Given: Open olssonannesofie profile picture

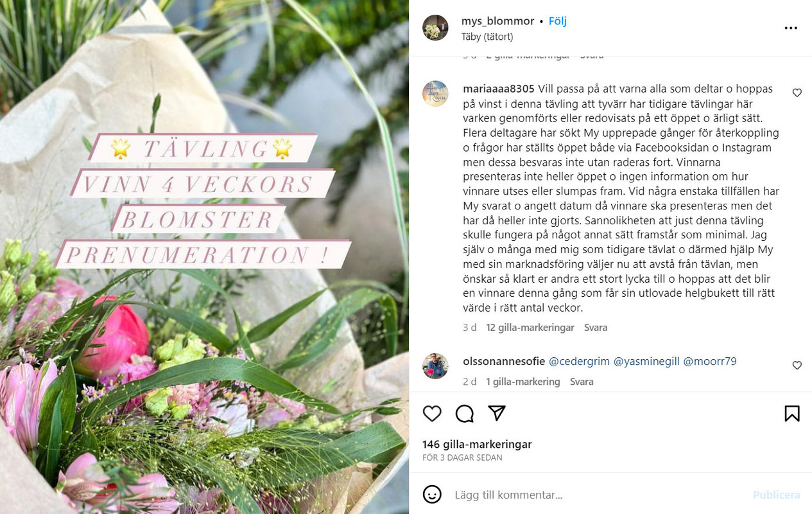Looking at the screenshot, I should click(435, 366).
